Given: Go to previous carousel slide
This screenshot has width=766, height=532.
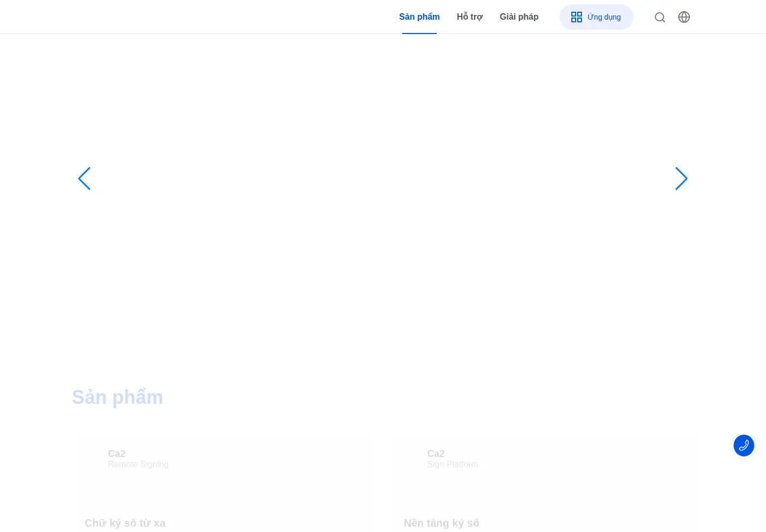Looking at the screenshot, I should click(x=85, y=178).
